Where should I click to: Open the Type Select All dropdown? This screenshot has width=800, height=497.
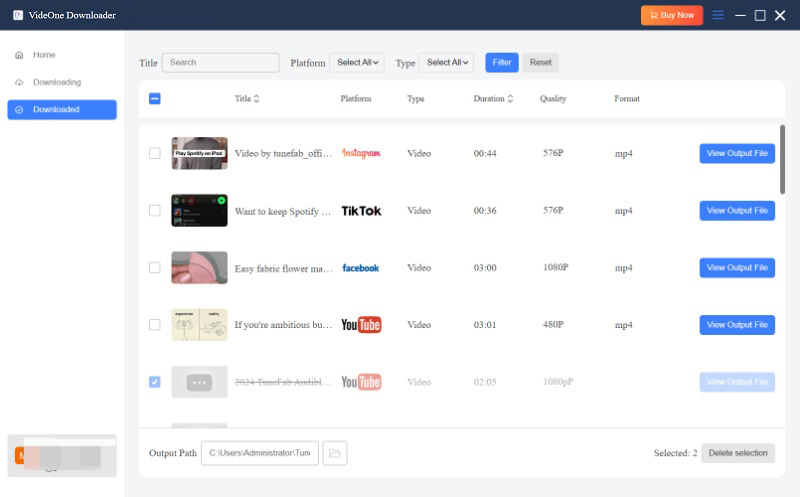[x=446, y=63]
